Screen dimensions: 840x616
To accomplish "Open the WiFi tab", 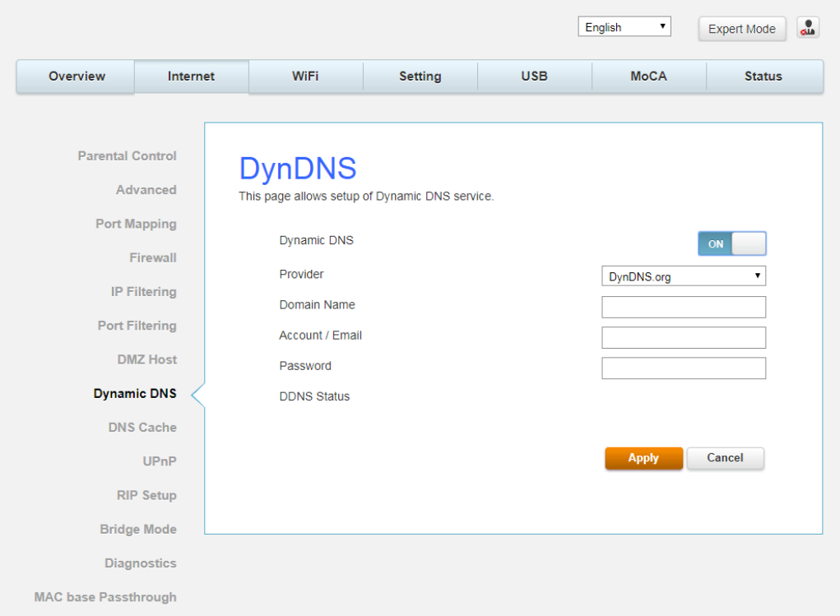I will click(x=305, y=76).
